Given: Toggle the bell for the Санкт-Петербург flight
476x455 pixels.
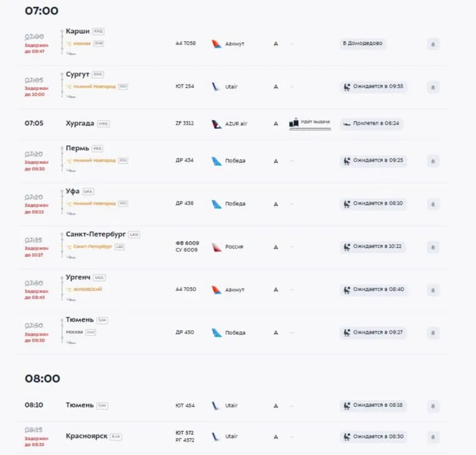Looking at the screenshot, I should click(433, 247).
